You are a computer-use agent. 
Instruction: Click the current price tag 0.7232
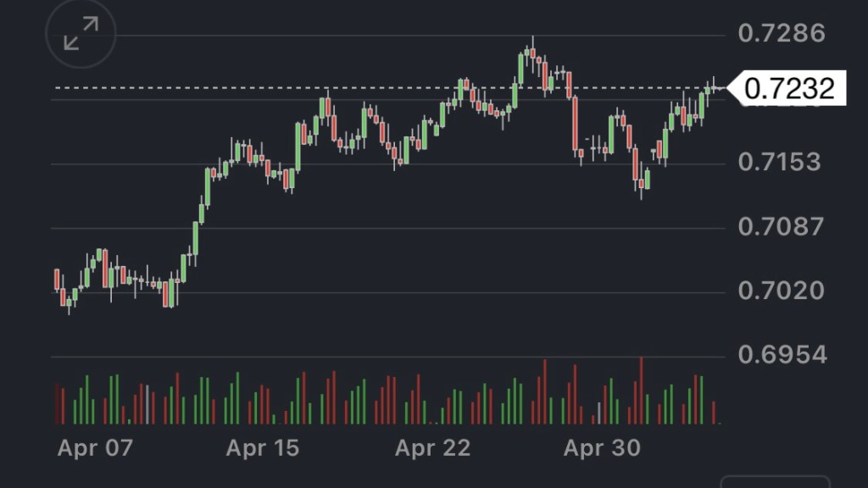point(788,88)
